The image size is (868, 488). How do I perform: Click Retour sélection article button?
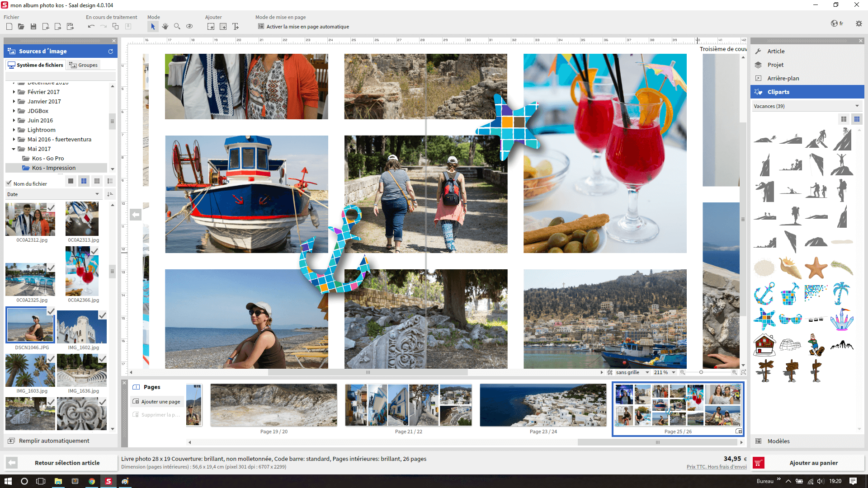coord(67,463)
